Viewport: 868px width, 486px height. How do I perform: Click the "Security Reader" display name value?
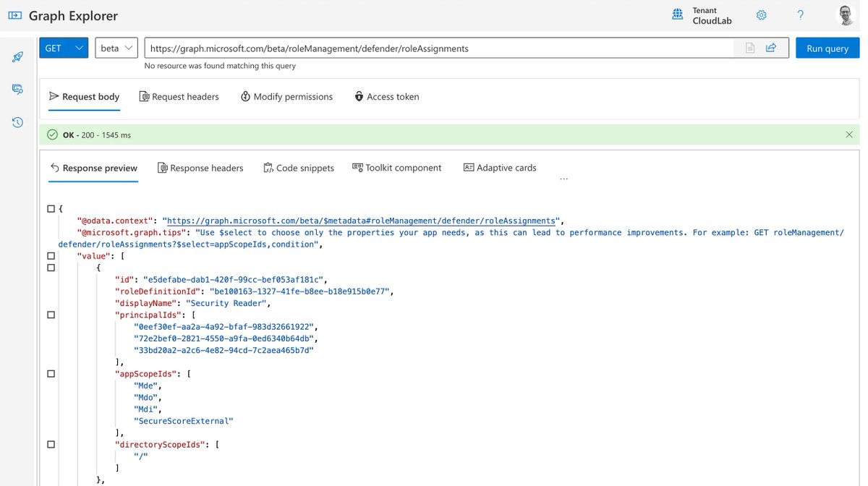[x=227, y=303]
